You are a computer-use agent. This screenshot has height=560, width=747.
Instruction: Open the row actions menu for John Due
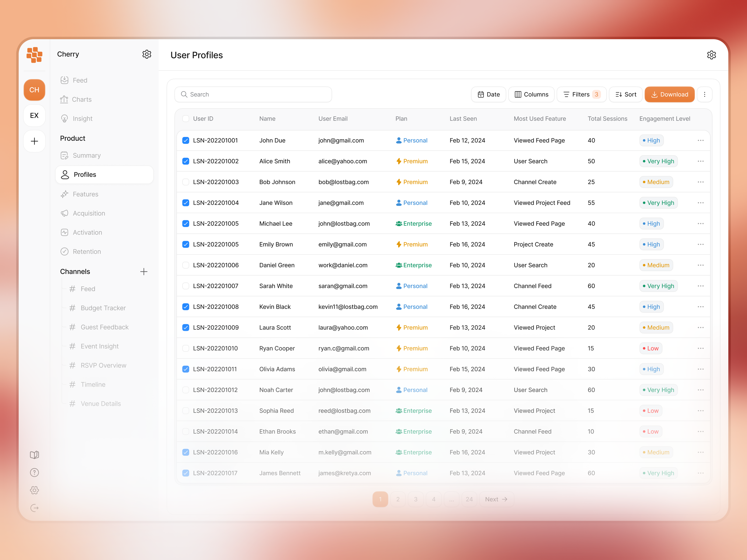tap(700, 140)
